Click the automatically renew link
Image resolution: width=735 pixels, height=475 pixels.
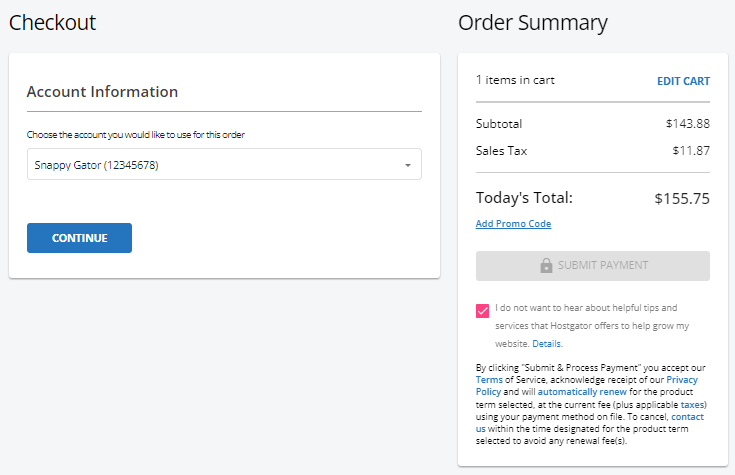click(x=577, y=392)
